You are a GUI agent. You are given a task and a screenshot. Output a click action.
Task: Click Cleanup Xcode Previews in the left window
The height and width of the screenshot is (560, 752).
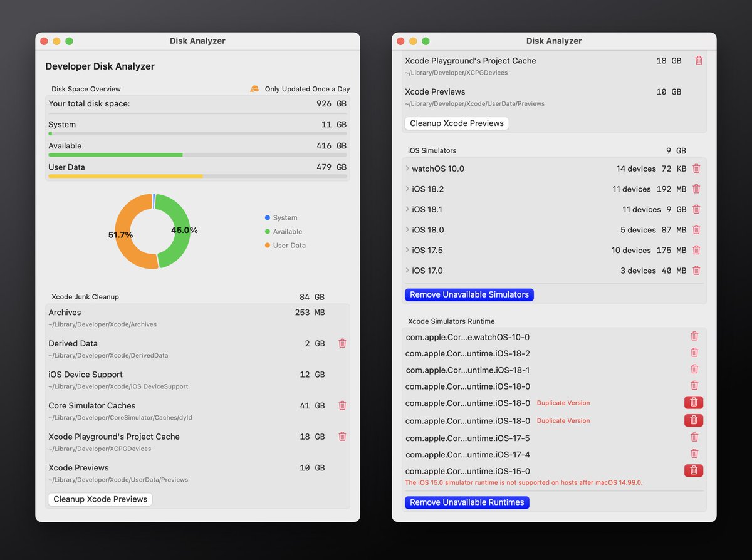coord(100,499)
